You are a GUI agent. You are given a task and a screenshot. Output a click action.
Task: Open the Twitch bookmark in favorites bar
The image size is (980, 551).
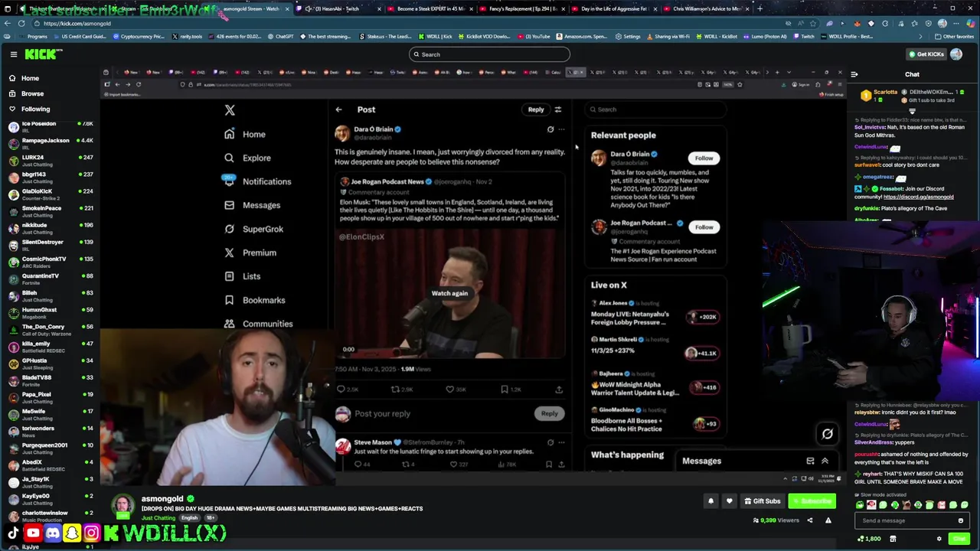click(x=803, y=36)
